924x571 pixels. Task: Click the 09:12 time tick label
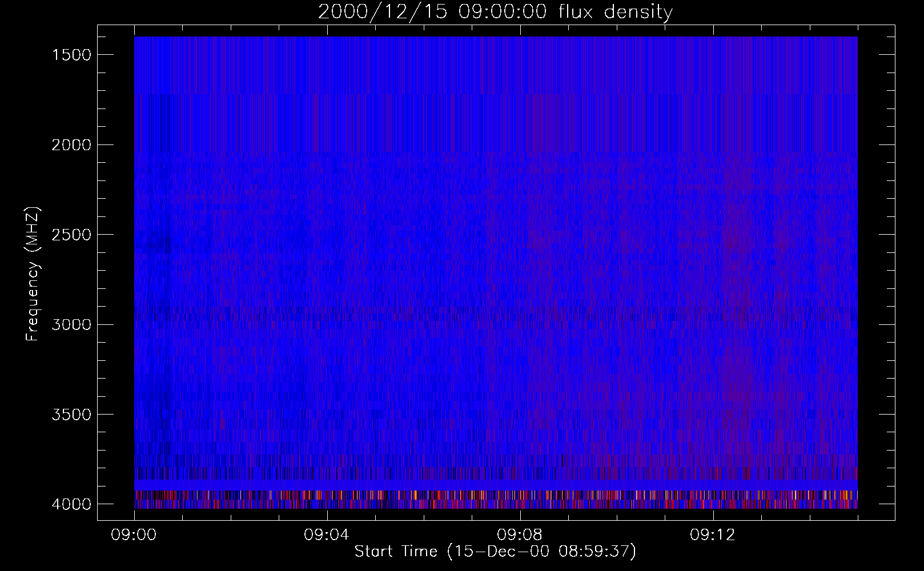point(713,535)
